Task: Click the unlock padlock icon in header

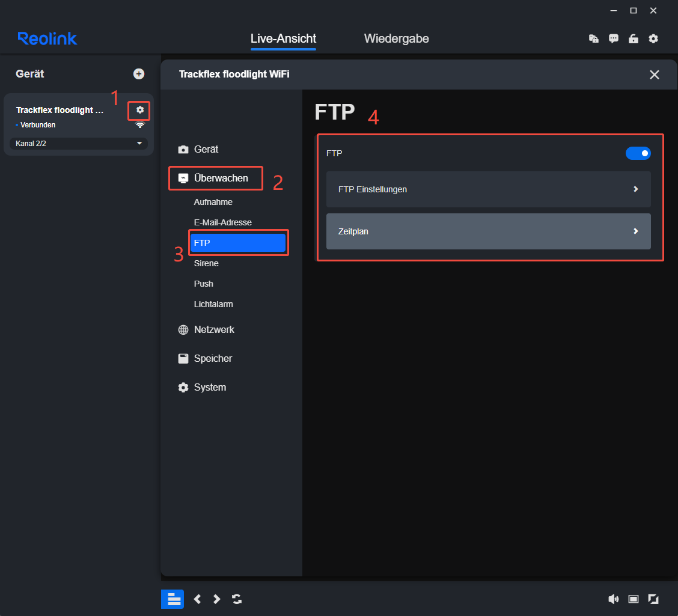Action: [633, 38]
